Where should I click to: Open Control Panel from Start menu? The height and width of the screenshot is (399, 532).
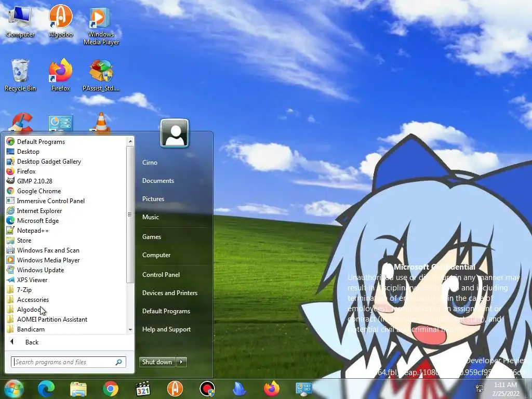pos(161,274)
